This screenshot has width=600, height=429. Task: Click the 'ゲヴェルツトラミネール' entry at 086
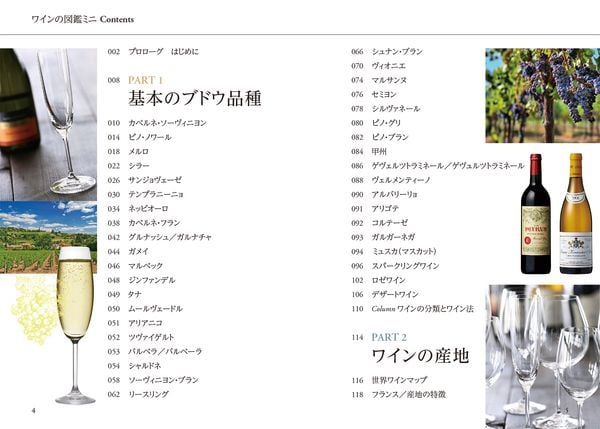438,166
